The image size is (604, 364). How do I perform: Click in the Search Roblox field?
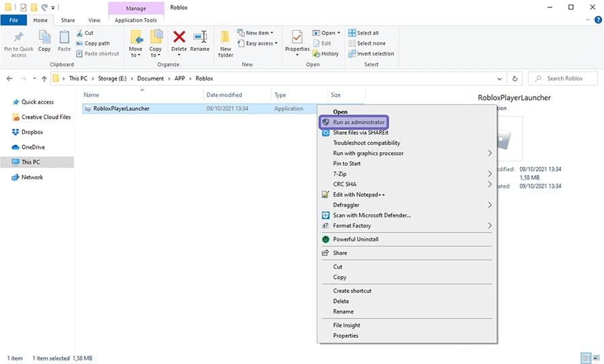coord(563,78)
